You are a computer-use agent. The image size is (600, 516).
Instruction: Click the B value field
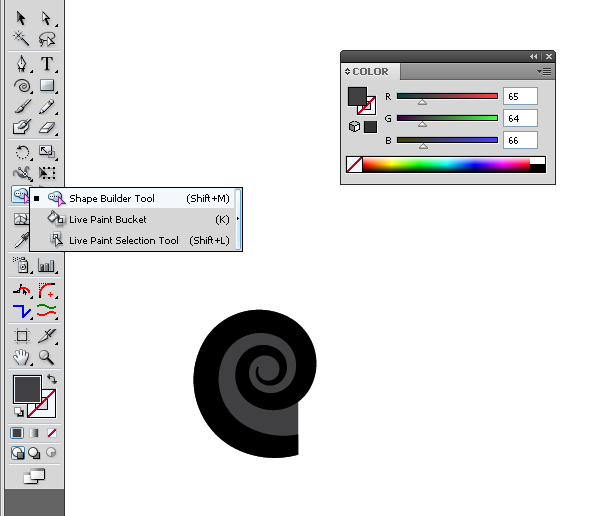pos(520,140)
